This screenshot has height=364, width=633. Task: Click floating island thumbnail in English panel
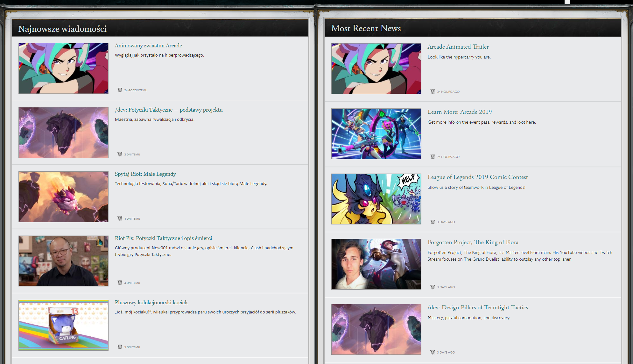(376, 329)
